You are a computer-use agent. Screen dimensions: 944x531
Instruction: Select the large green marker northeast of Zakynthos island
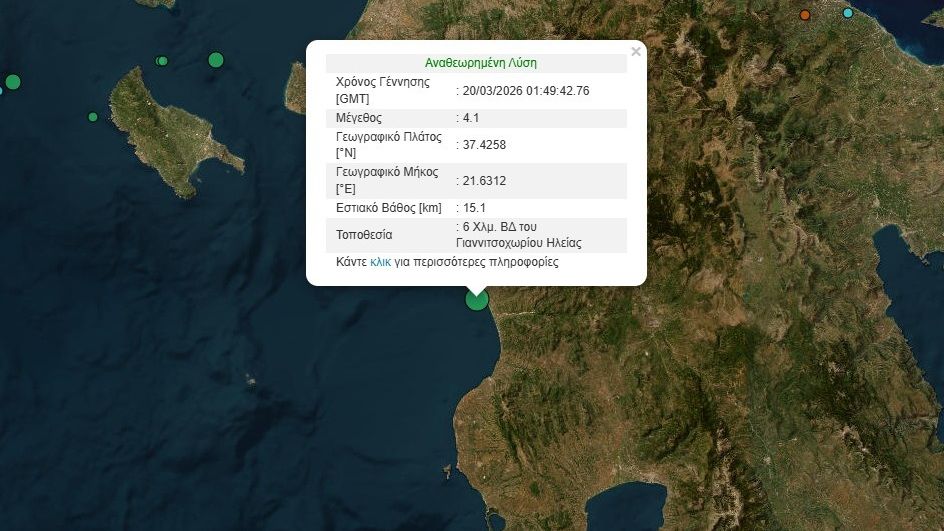(215, 60)
